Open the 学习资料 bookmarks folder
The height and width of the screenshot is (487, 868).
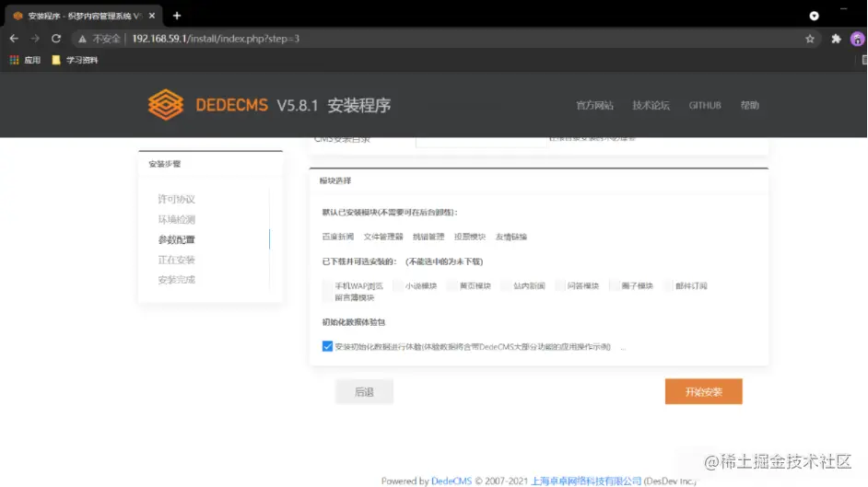click(x=75, y=60)
